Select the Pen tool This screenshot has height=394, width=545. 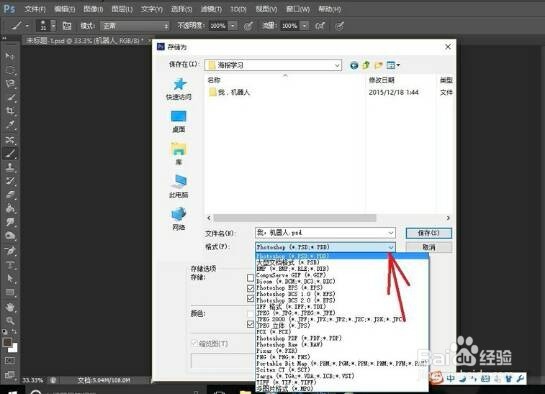tap(10, 251)
